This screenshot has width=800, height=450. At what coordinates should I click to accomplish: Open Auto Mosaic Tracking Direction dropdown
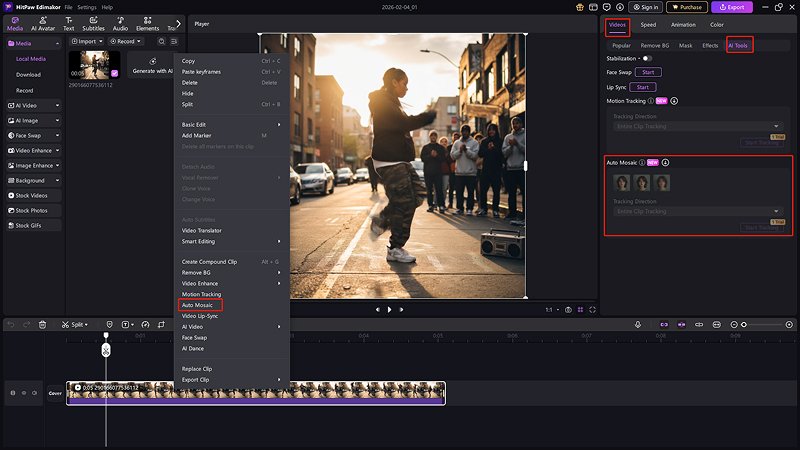pyautogui.click(x=698, y=211)
